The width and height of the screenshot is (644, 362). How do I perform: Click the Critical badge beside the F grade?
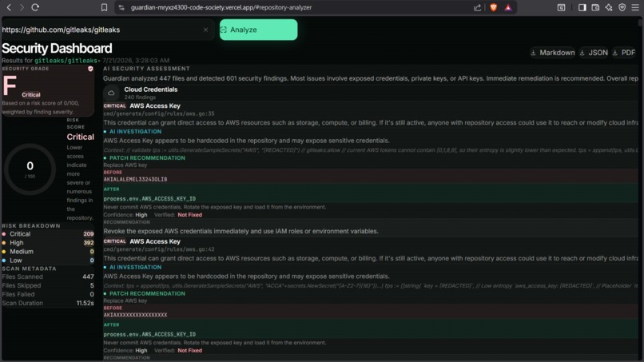31,94
